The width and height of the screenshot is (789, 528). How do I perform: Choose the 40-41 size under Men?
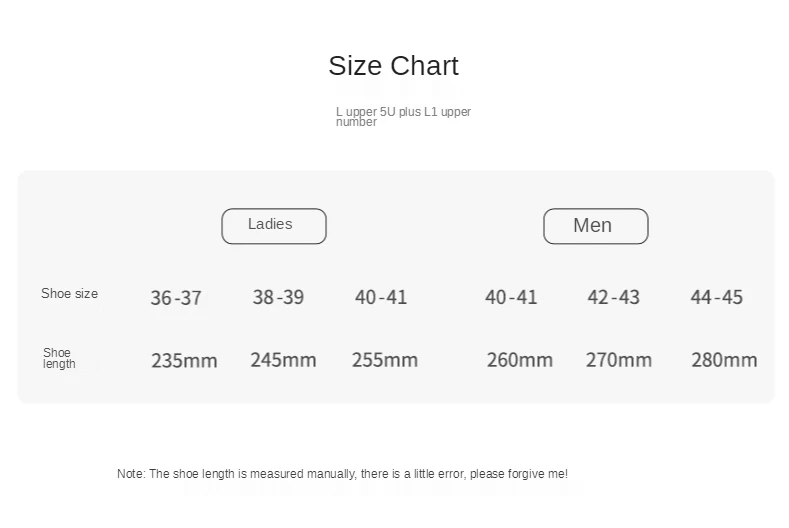(511, 297)
